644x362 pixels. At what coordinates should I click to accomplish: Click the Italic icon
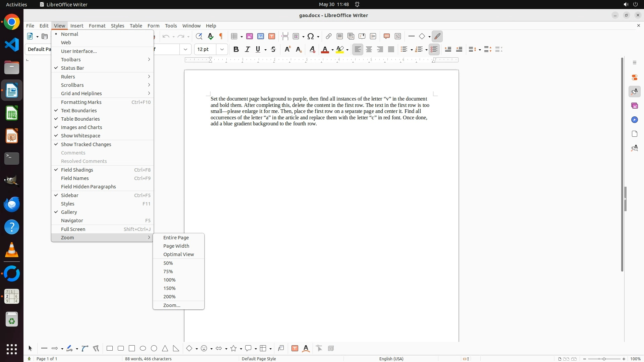pyautogui.click(x=247, y=50)
